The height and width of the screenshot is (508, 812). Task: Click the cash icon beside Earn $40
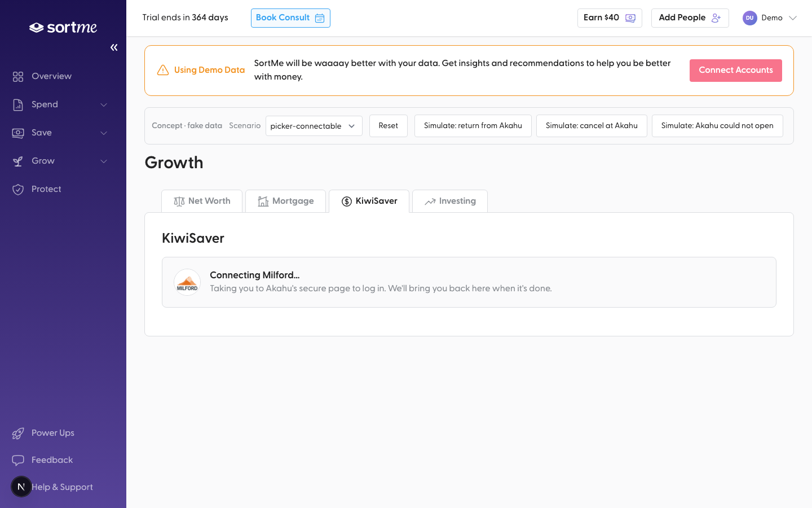coord(630,18)
